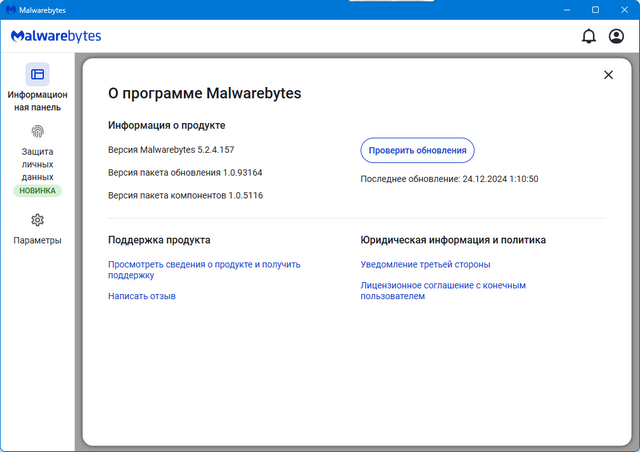Select the Информационная панель sidebar label
Viewport: 640px width, 452px height.
(x=37, y=101)
